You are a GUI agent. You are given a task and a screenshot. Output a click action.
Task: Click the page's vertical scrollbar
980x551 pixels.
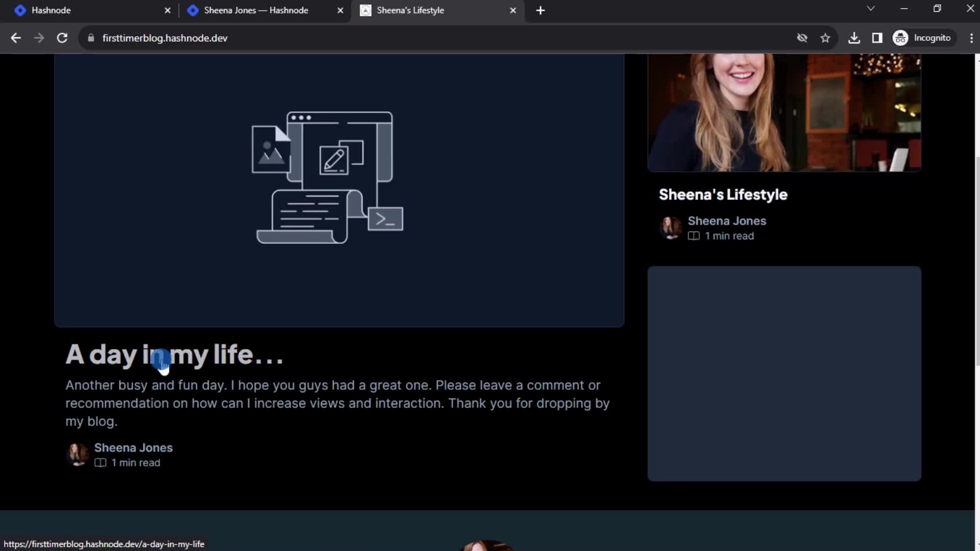977,260
